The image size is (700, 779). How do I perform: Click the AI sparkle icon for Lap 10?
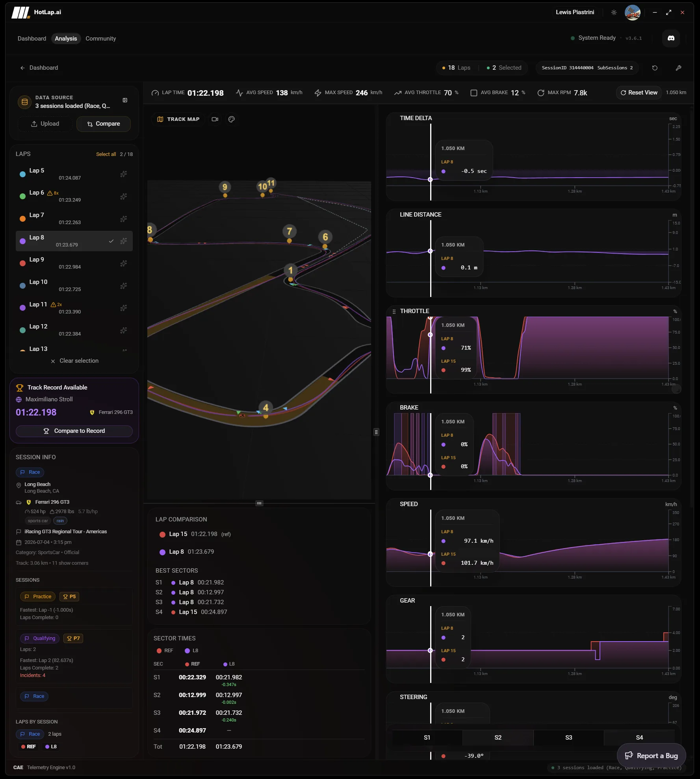(x=124, y=286)
